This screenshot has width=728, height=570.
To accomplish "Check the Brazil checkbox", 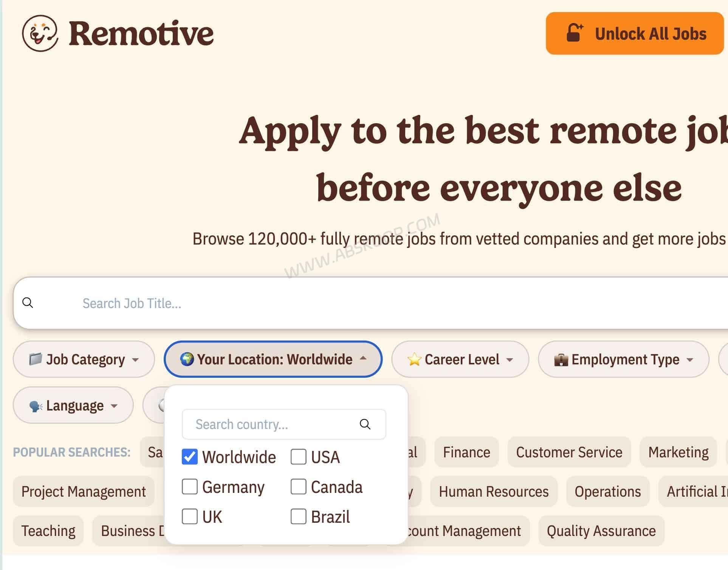I will pyautogui.click(x=298, y=516).
